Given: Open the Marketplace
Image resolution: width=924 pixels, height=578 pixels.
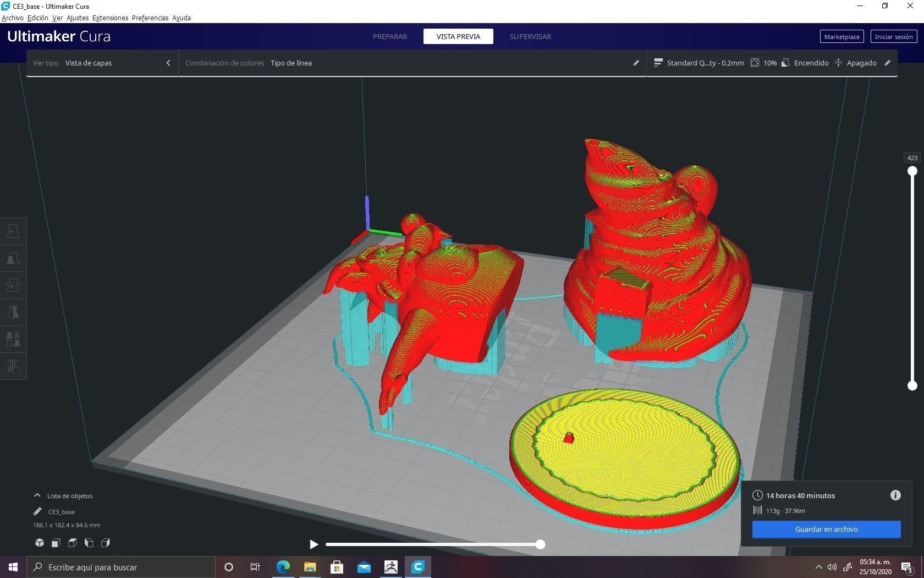Looking at the screenshot, I should point(842,36).
